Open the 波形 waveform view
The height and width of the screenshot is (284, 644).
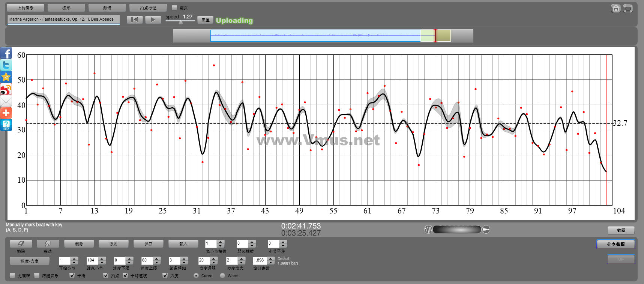66,8
